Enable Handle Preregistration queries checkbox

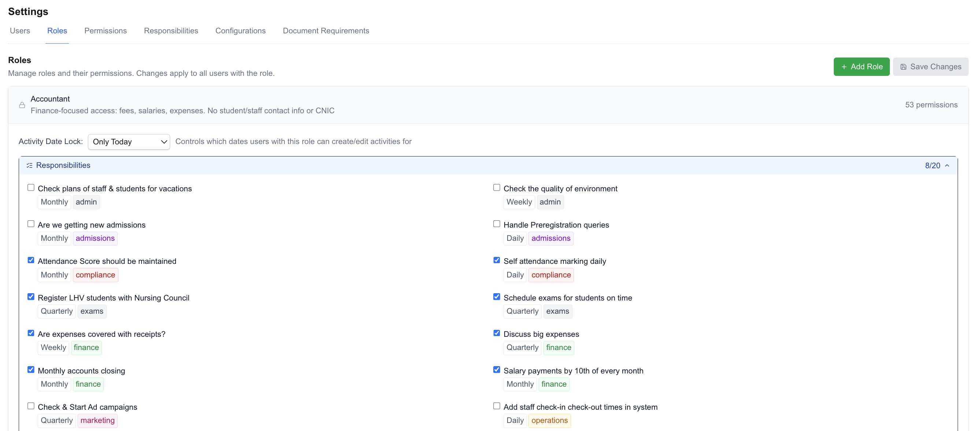(x=497, y=224)
